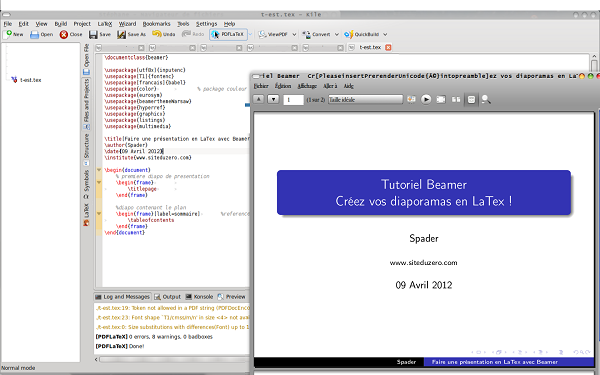Expand the ViewPDF dropdown arrow
The width and height of the screenshot is (600, 375).
294,34
